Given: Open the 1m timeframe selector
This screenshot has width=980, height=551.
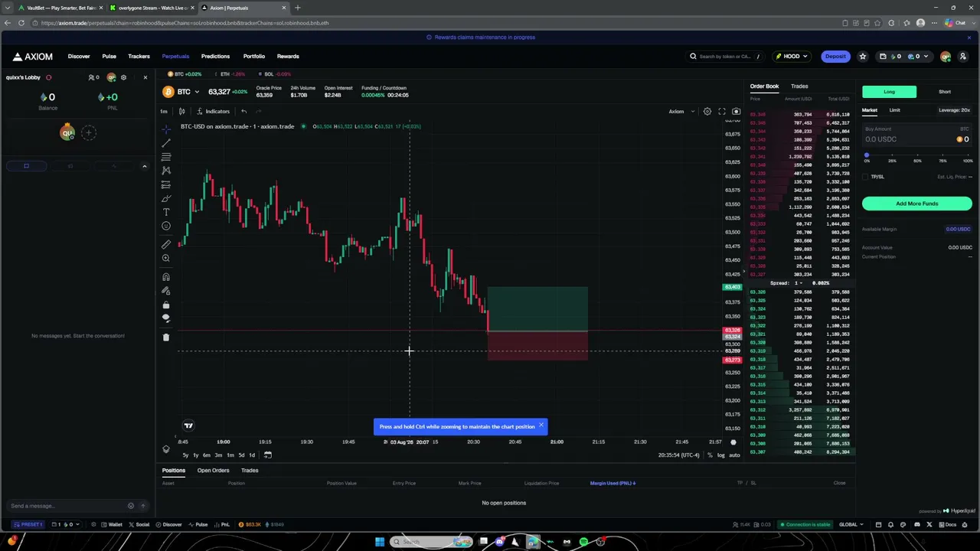Looking at the screenshot, I should pos(164,111).
